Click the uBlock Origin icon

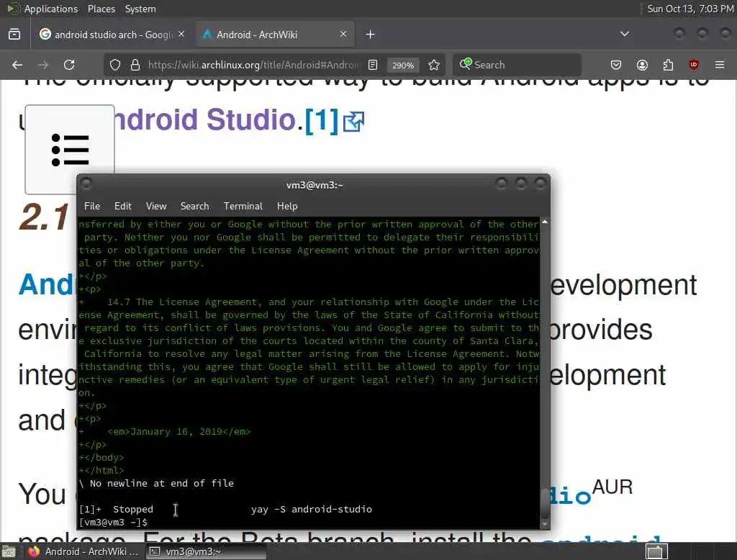693,65
